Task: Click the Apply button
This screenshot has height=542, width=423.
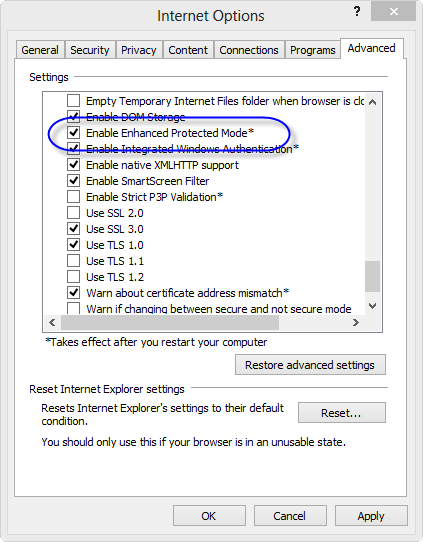Action: click(x=371, y=516)
